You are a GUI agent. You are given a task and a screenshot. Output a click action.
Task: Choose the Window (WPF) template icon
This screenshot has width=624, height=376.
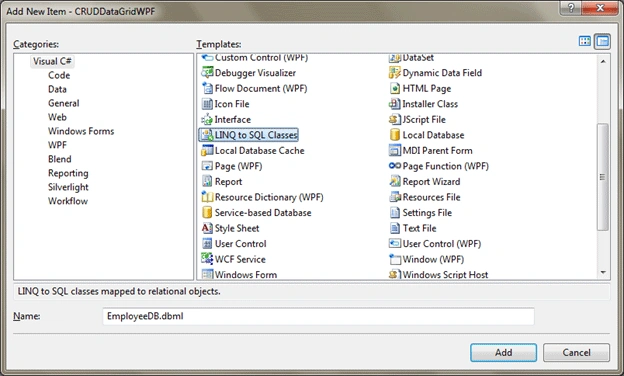click(x=394, y=259)
